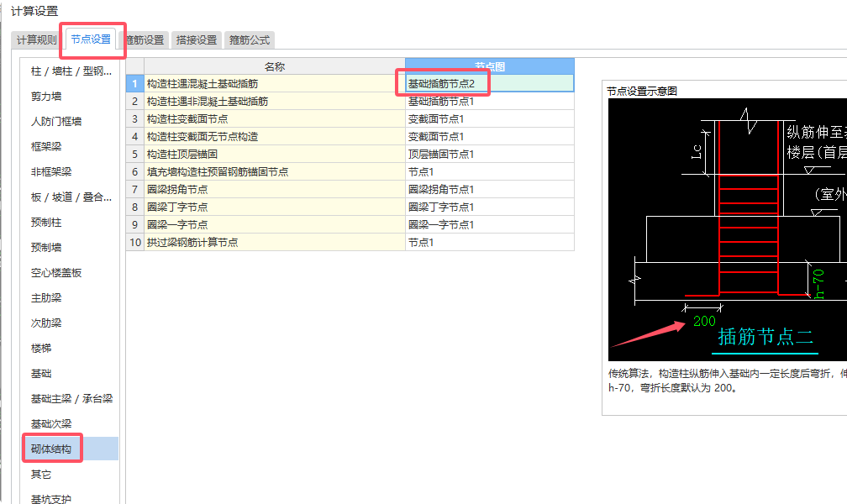This screenshot has width=847, height=504.
Task: Select row 填充墙构造柱预留钢筋锚固节点
Action: (275, 172)
